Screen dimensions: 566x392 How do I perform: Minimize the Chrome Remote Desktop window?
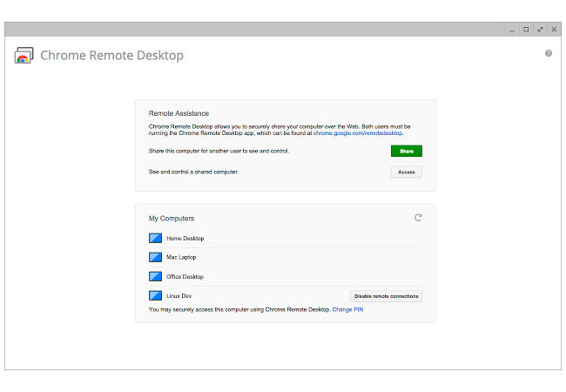click(x=512, y=30)
